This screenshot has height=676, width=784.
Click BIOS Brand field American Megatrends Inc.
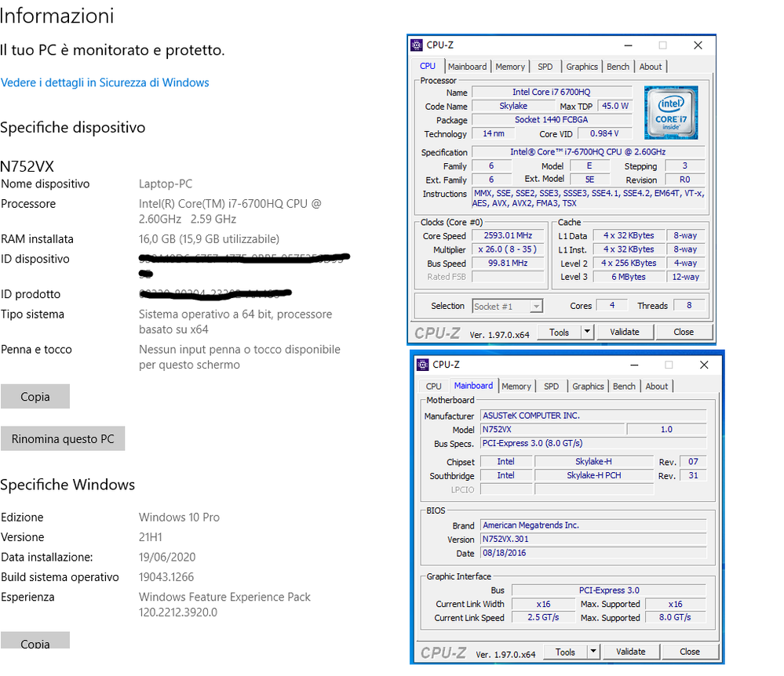point(593,525)
